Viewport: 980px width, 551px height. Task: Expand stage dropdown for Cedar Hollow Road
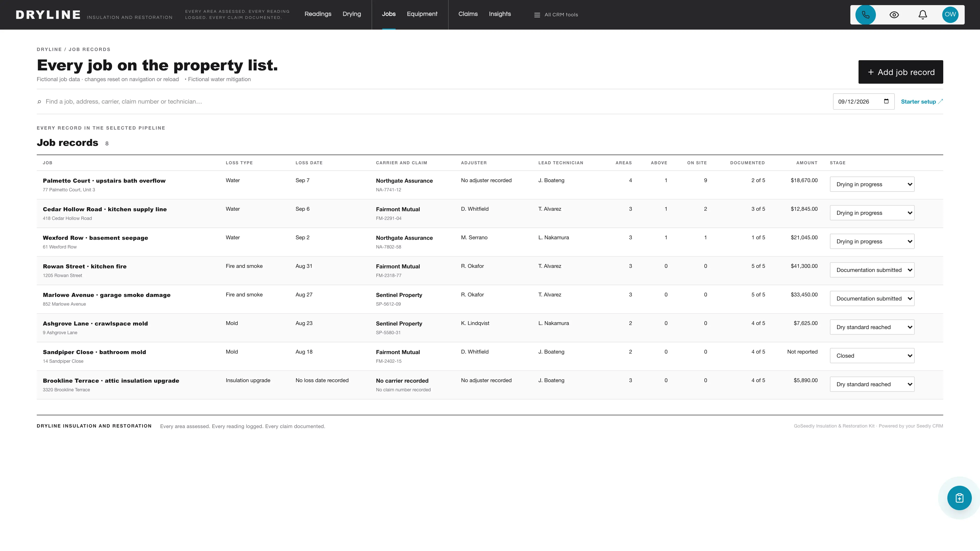[872, 213]
